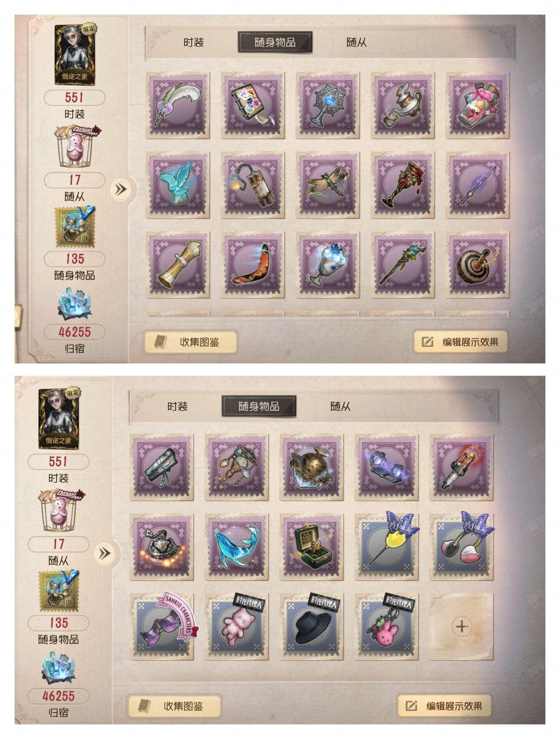This screenshot has width=560, height=739.
Task: Open the 随从 tab in the lower panel
Action: [340, 407]
